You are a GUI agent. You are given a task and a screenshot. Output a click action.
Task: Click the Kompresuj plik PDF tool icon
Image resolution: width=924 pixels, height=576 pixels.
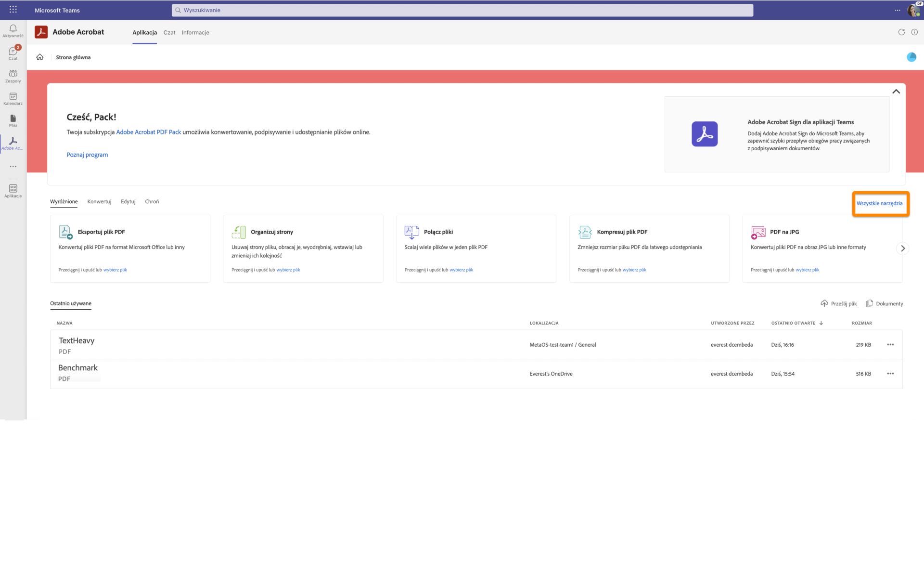(585, 232)
